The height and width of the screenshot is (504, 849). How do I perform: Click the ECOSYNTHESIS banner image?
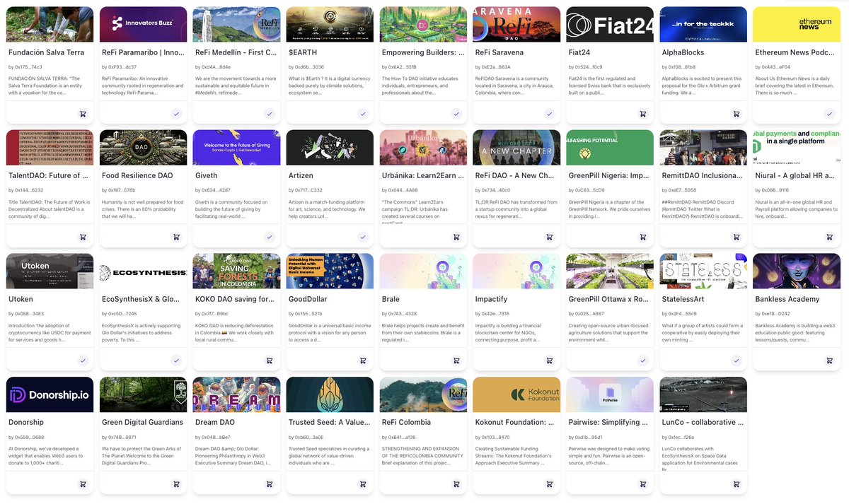point(144,271)
